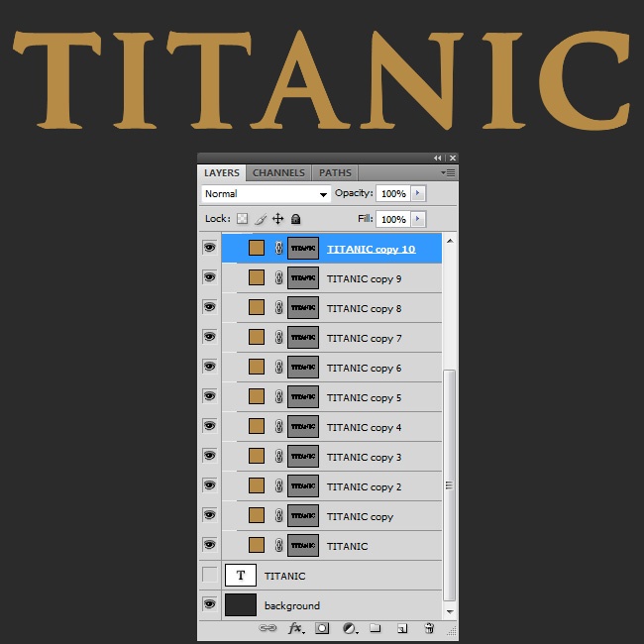Image resolution: width=644 pixels, height=644 pixels.
Task: Click the Fill value field
Action: point(393,219)
